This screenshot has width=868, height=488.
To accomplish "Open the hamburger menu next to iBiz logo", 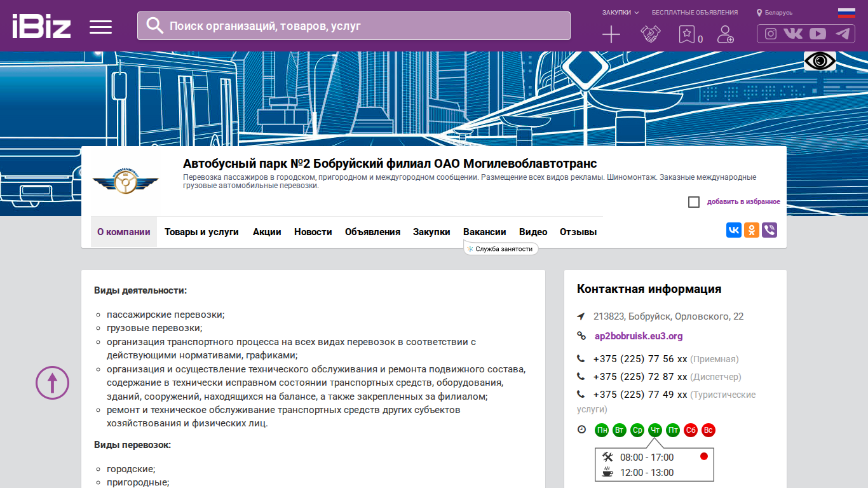I will coord(100,27).
